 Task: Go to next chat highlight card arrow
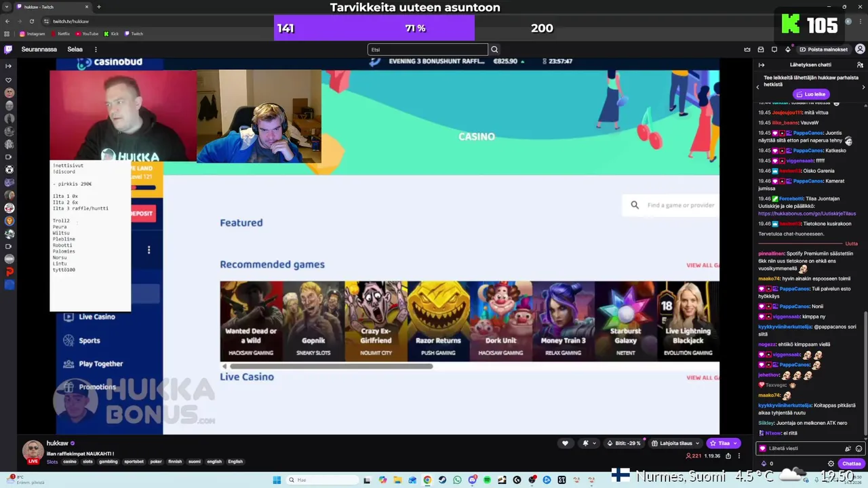pos(863,87)
